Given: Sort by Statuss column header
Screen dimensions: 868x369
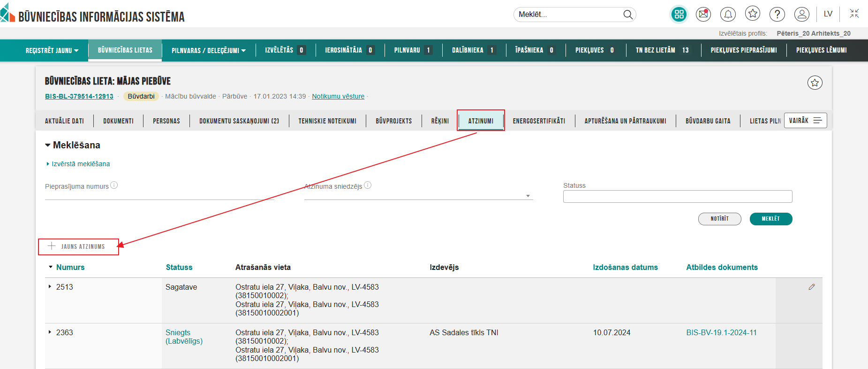Looking at the screenshot, I should tap(179, 267).
